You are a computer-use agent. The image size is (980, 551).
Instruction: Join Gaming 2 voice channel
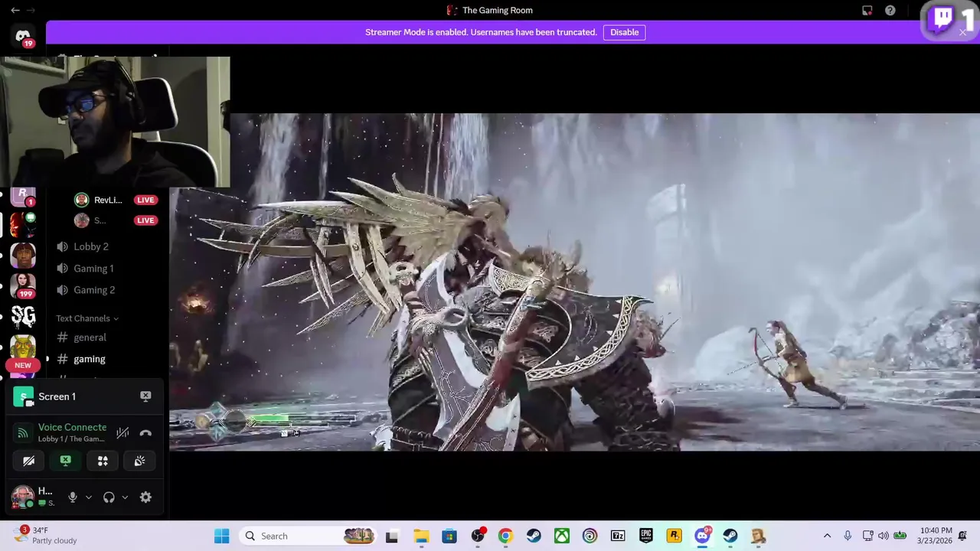(x=94, y=290)
